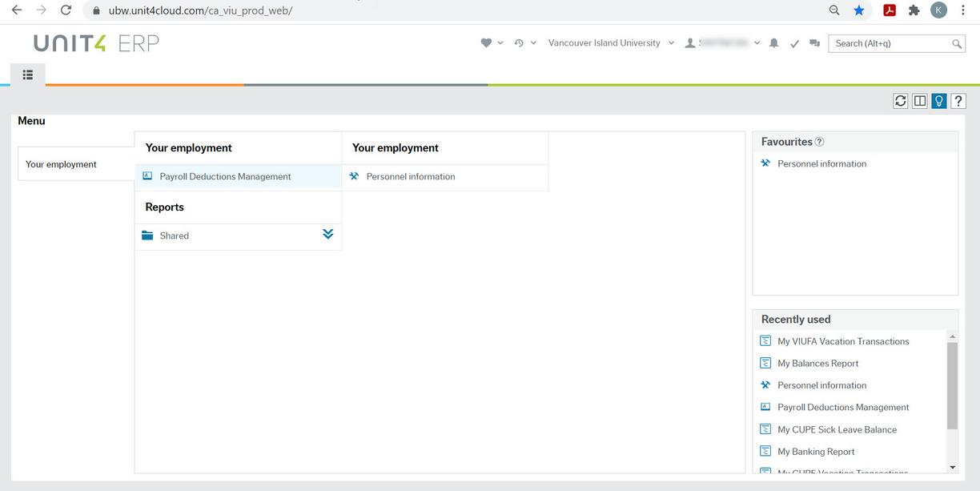The height and width of the screenshot is (491, 980).
Task: Open Personnel information under Your employment
Action: tap(411, 176)
